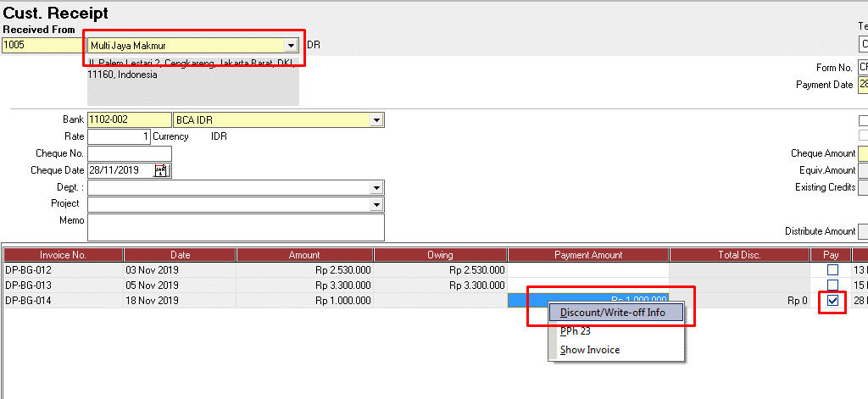Image resolution: width=868 pixels, height=399 pixels.
Task: Click into the Memo text box
Action: click(x=236, y=226)
